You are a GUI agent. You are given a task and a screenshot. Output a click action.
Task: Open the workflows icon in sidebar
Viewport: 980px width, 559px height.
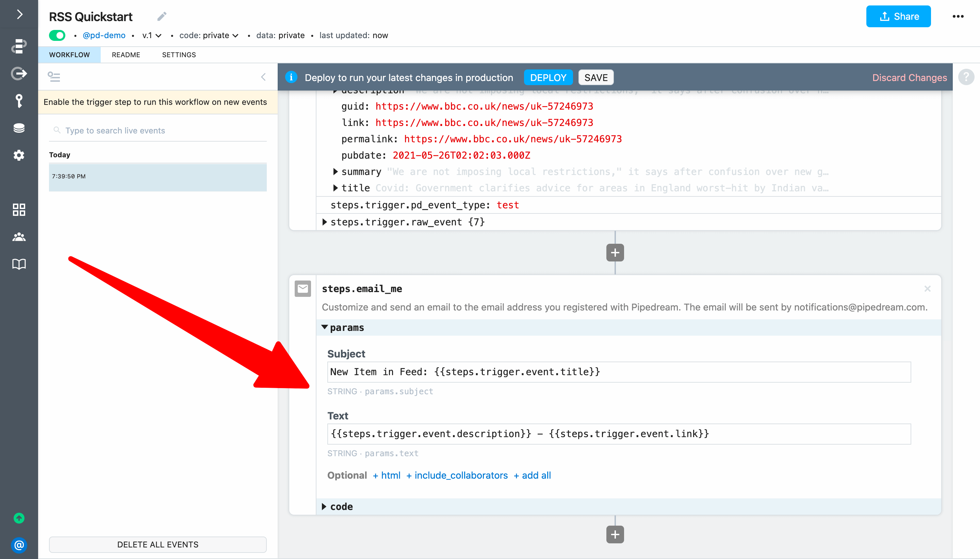[x=19, y=46]
